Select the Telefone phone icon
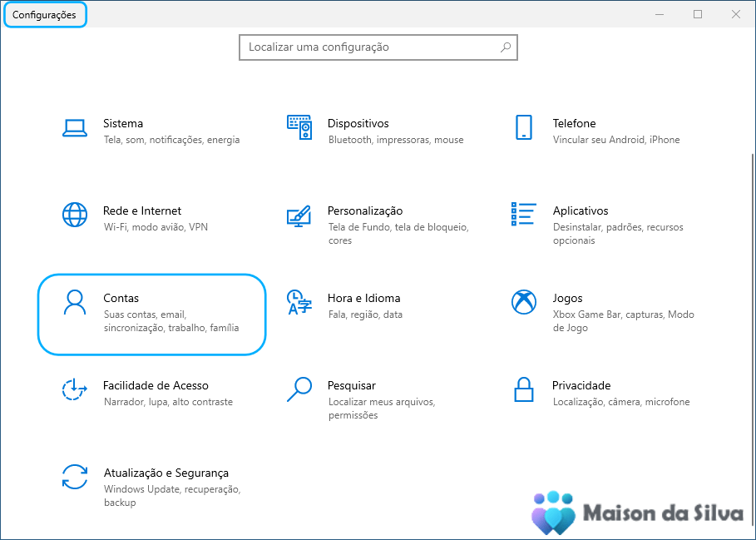This screenshot has height=540, width=756. [524, 127]
